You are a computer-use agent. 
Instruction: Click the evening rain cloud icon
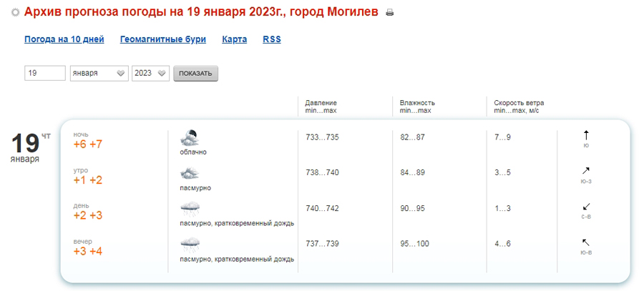point(190,245)
